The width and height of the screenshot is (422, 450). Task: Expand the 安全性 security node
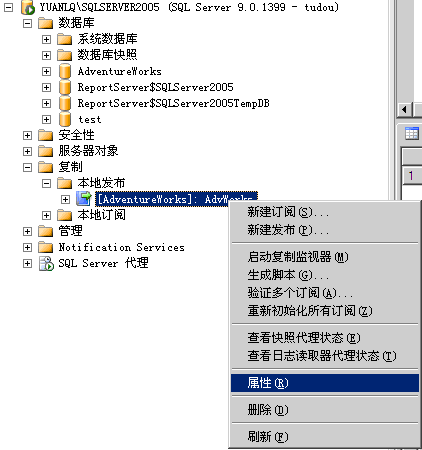(27, 135)
